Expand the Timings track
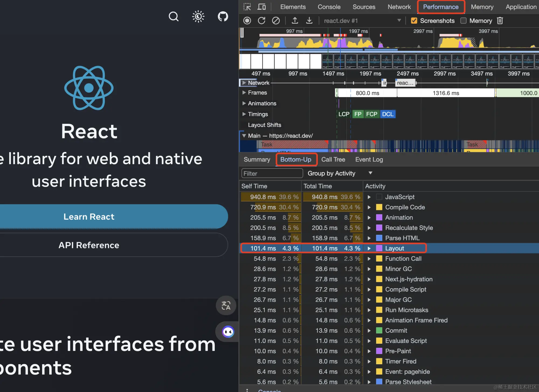539x392 pixels. (244, 114)
